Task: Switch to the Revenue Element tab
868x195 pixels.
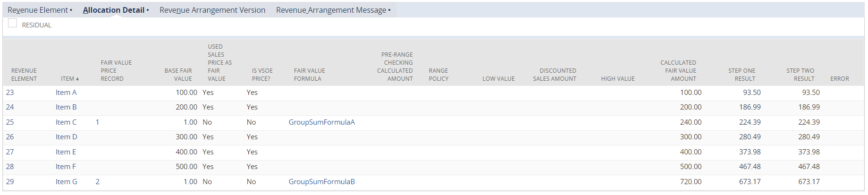Action: tap(38, 10)
